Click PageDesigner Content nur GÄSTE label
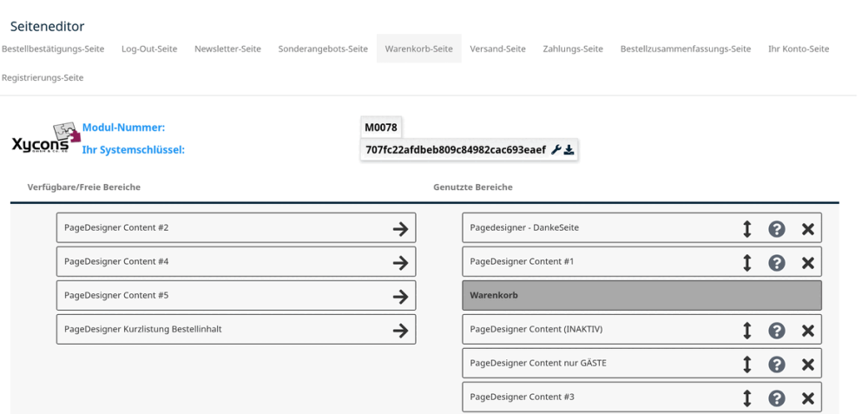This screenshot has width=868, height=414. pos(538,363)
